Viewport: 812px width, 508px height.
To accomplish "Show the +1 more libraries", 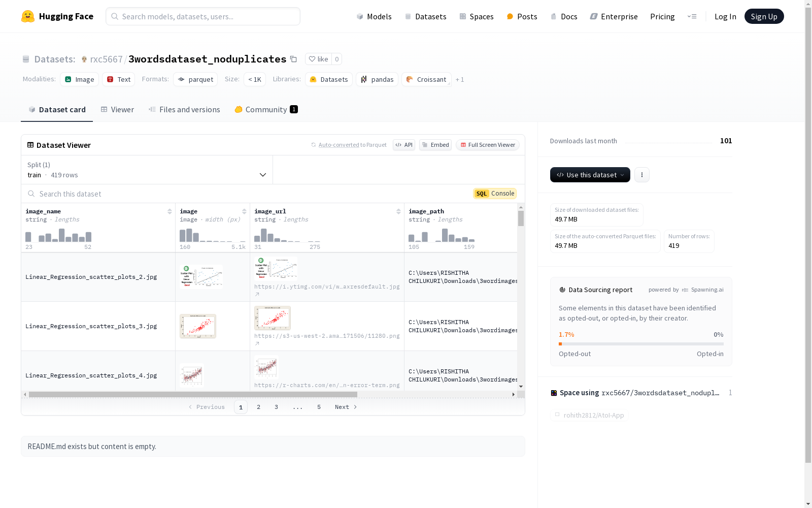I will pos(460,79).
